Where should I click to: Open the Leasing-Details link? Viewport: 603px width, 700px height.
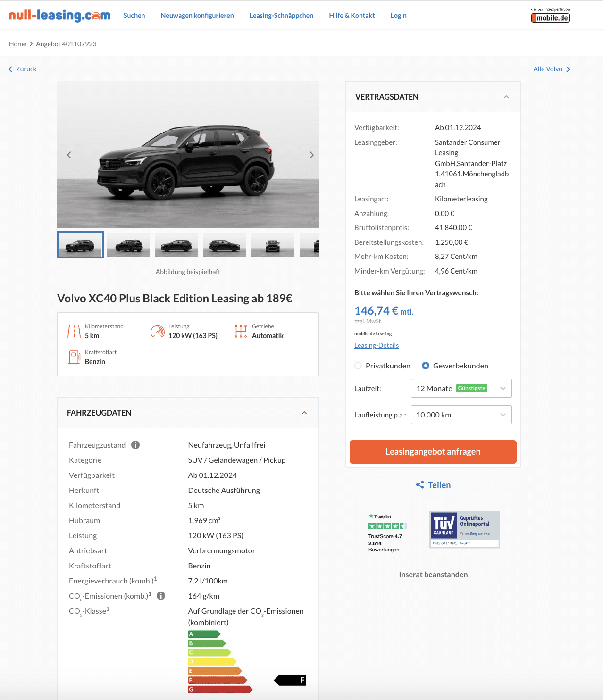(377, 345)
